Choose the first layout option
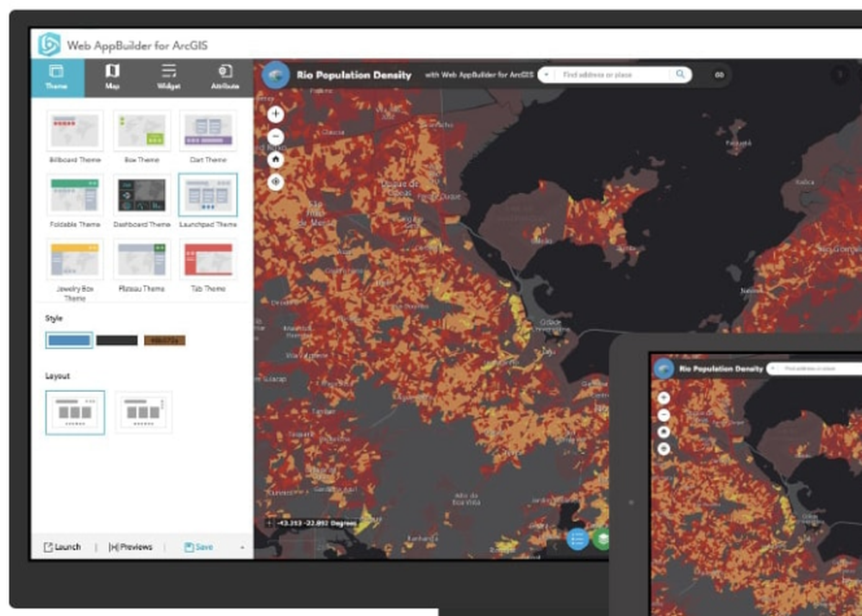This screenshot has width=862, height=616. pyautogui.click(x=75, y=413)
